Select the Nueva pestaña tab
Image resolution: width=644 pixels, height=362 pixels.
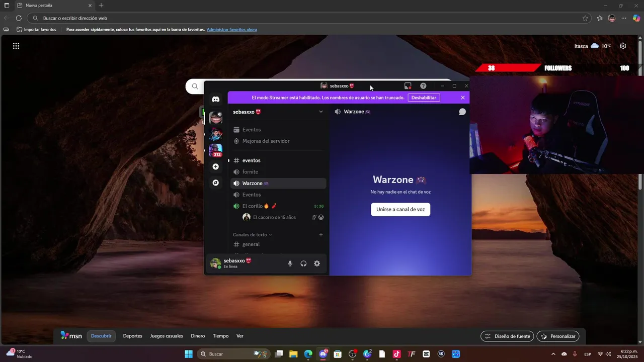54,5
